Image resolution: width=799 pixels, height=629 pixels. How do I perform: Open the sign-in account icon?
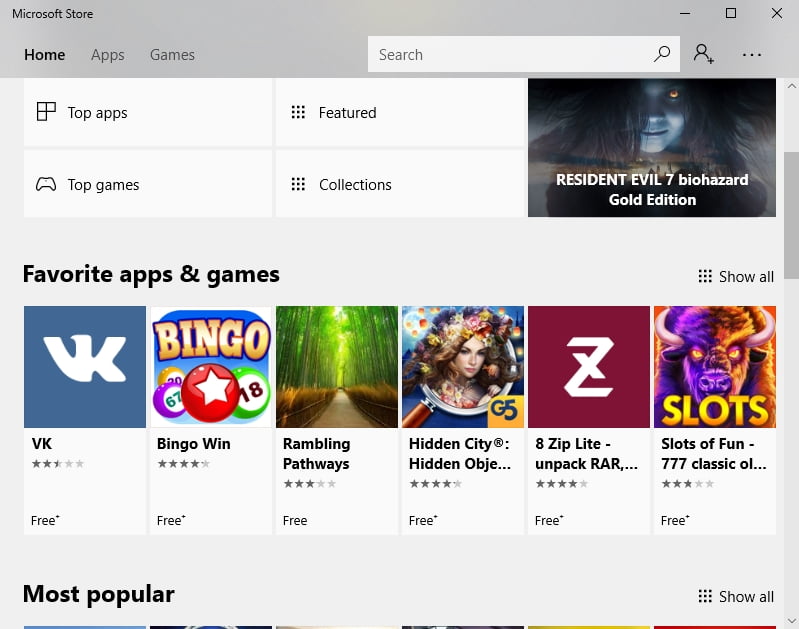pos(704,54)
